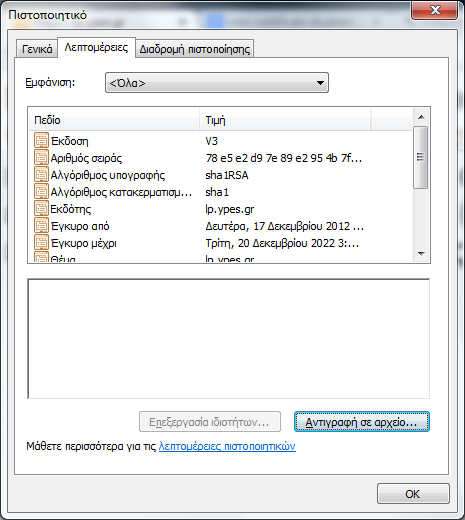Select the Έγκυρο μέχρι field icon
The height and width of the screenshot is (520, 465).
(41, 242)
